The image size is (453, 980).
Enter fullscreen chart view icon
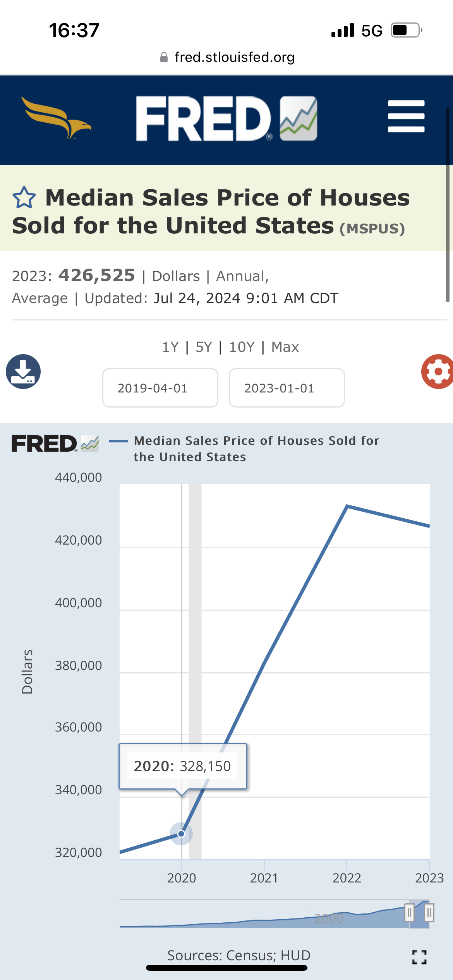(419, 957)
